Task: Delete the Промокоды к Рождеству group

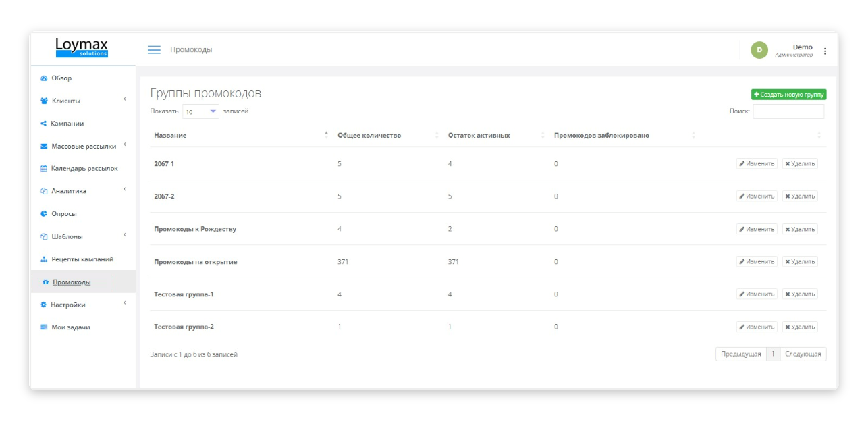Action: pos(800,229)
